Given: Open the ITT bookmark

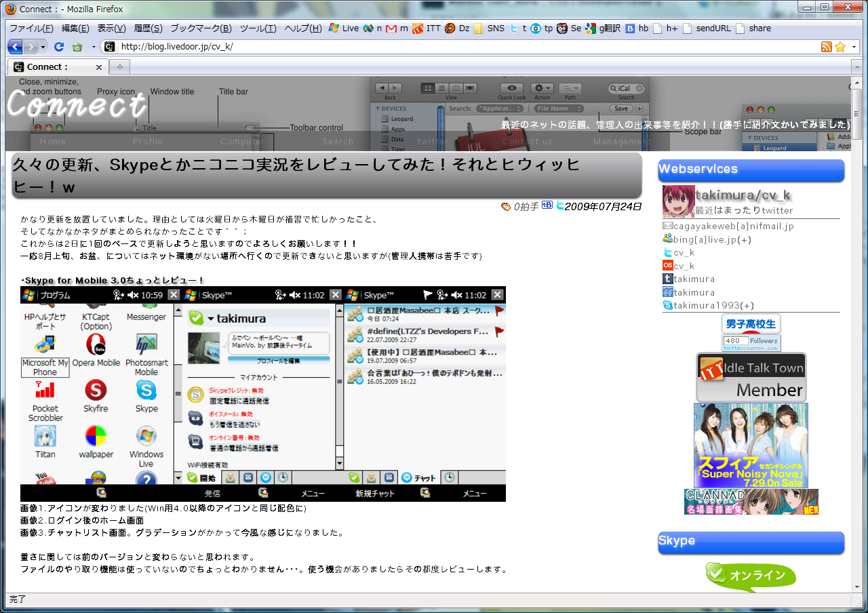Looking at the screenshot, I should [427, 28].
